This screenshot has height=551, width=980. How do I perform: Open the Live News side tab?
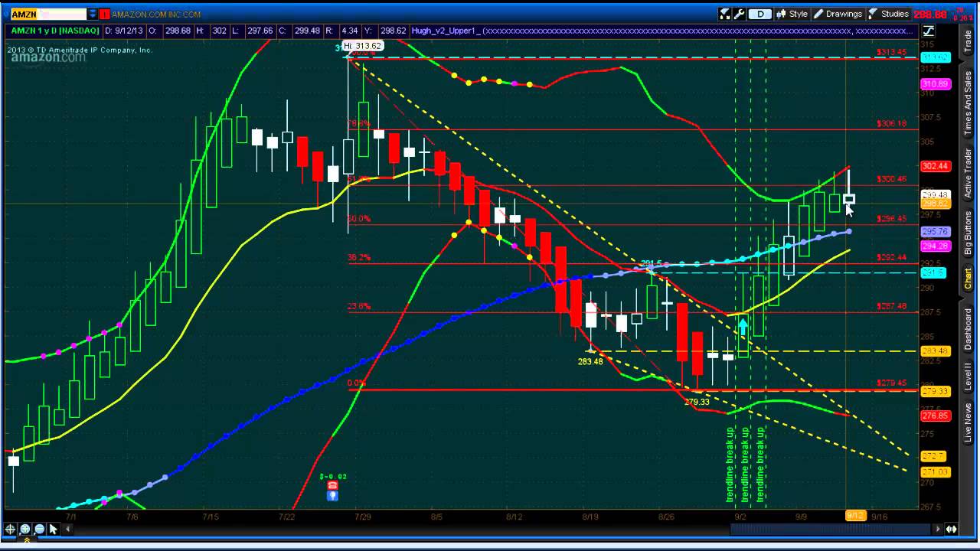coord(968,422)
